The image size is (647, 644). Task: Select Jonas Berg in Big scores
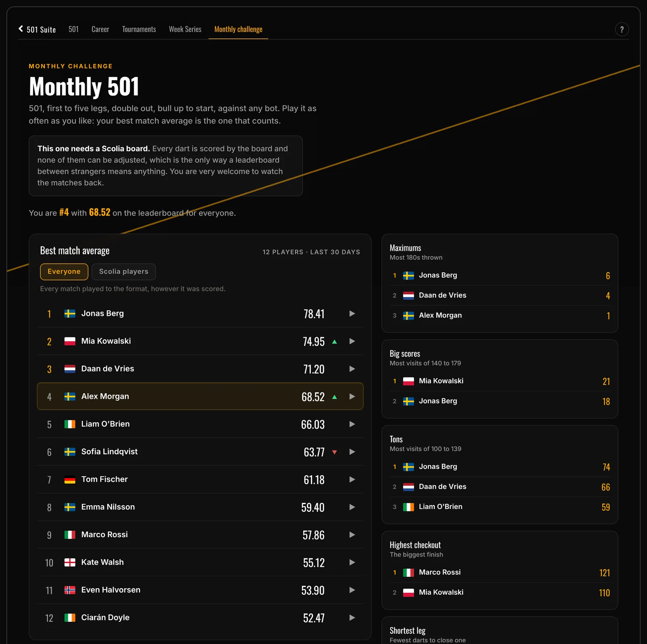(500, 401)
